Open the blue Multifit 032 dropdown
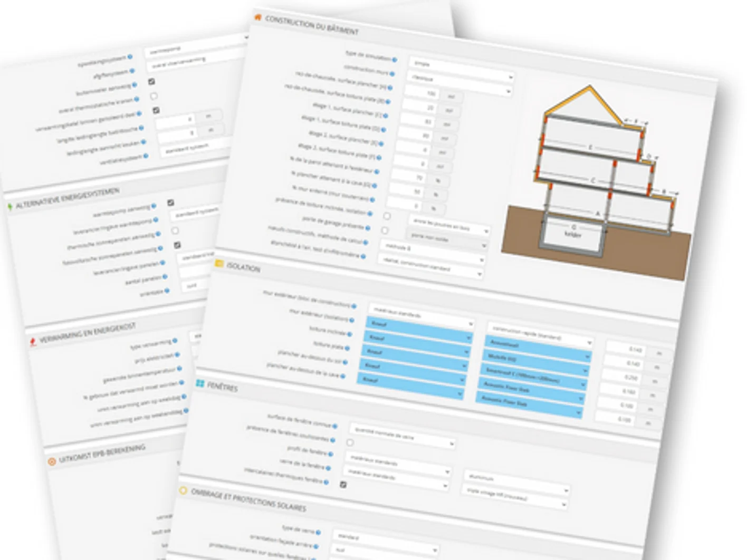Image resolution: width=747 pixels, height=560 pixels. point(535,363)
